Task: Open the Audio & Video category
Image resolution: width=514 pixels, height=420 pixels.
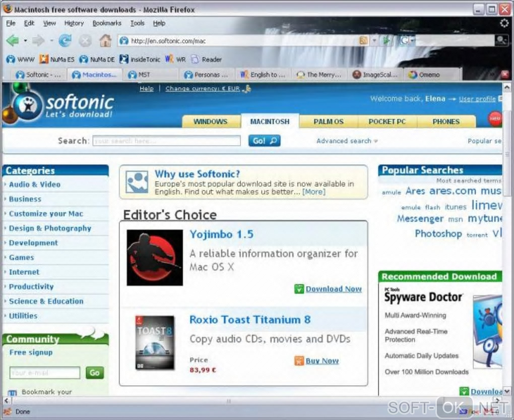Action: 35,184
